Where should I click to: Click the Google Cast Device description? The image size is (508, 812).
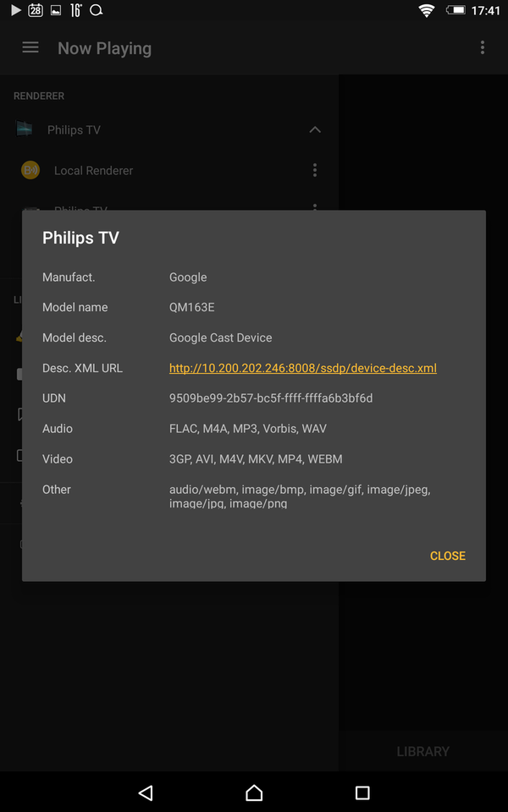click(x=220, y=337)
